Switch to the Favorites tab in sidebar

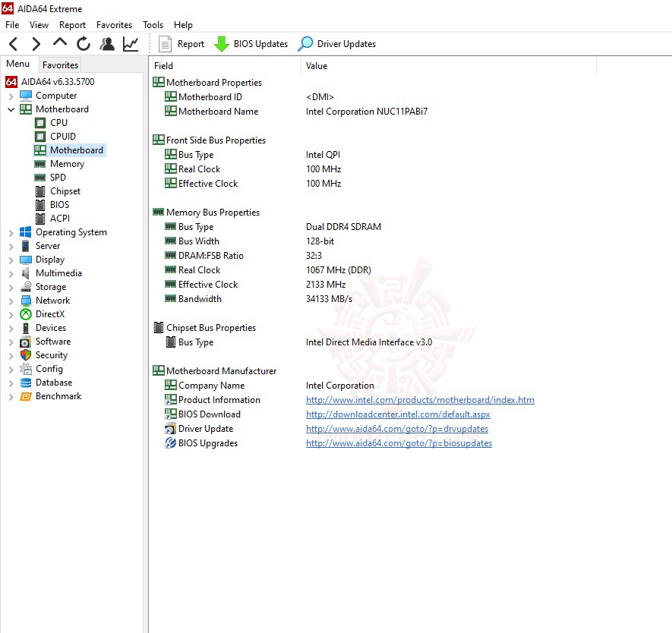[x=61, y=65]
